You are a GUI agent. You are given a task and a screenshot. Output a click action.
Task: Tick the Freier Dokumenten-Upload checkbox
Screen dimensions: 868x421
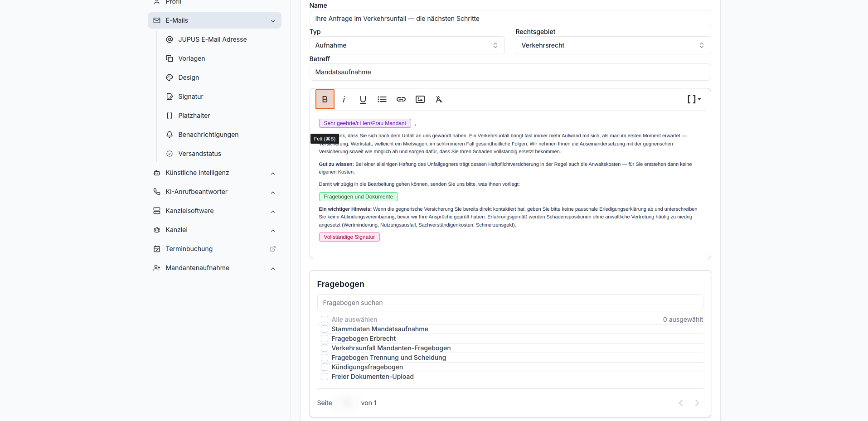325,377
